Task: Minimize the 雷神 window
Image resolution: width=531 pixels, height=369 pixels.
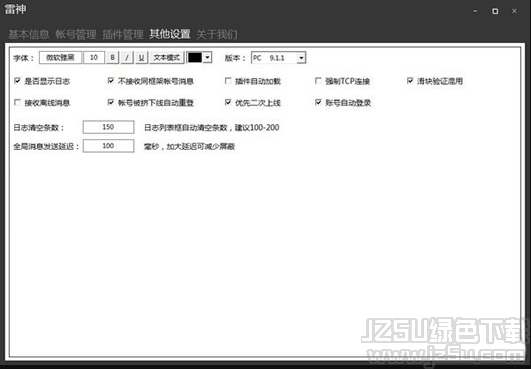Action: pos(475,11)
